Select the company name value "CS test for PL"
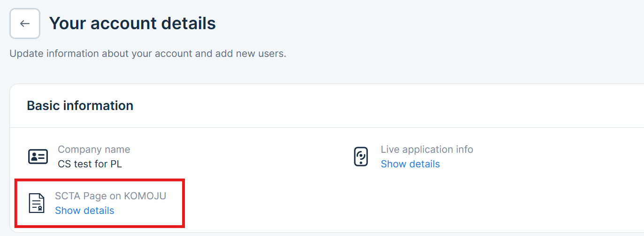Screen dimensions: 644x236 click(90, 164)
